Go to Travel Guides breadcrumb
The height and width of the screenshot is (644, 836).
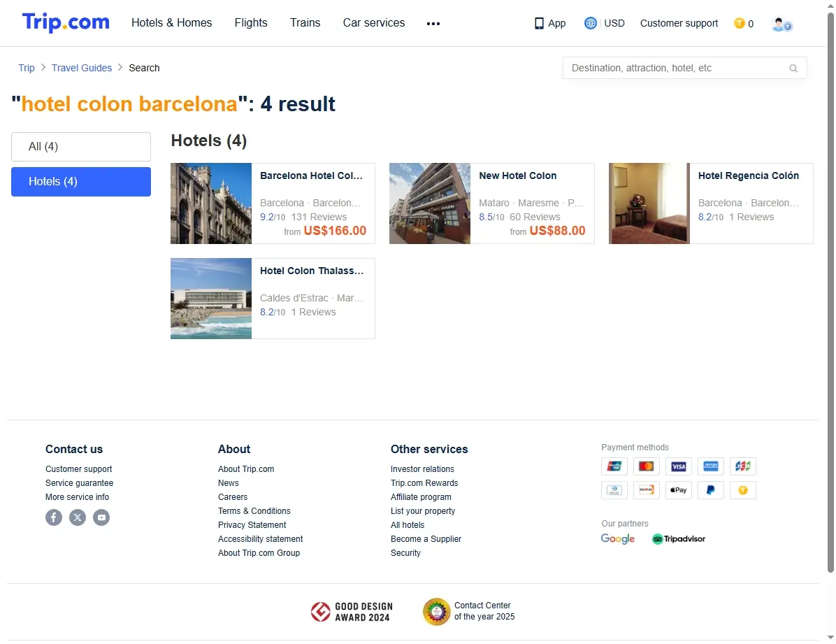click(x=82, y=68)
